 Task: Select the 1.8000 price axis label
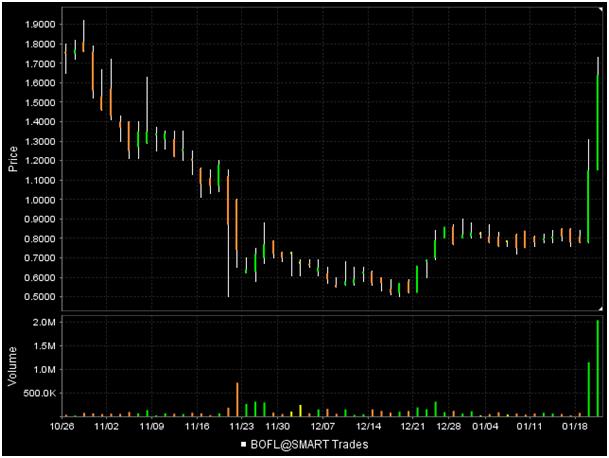tap(40, 44)
